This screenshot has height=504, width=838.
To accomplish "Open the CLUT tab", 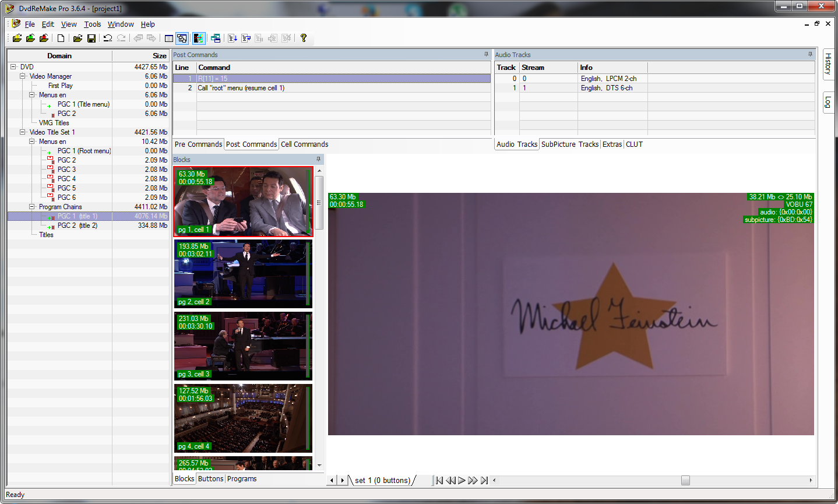I will pos(634,144).
